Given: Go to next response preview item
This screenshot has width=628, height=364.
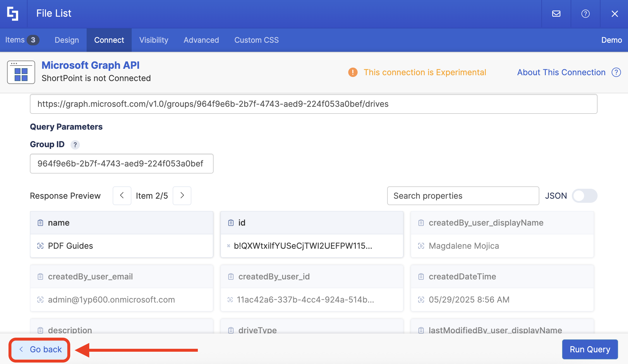Looking at the screenshot, I should pyautogui.click(x=182, y=196).
